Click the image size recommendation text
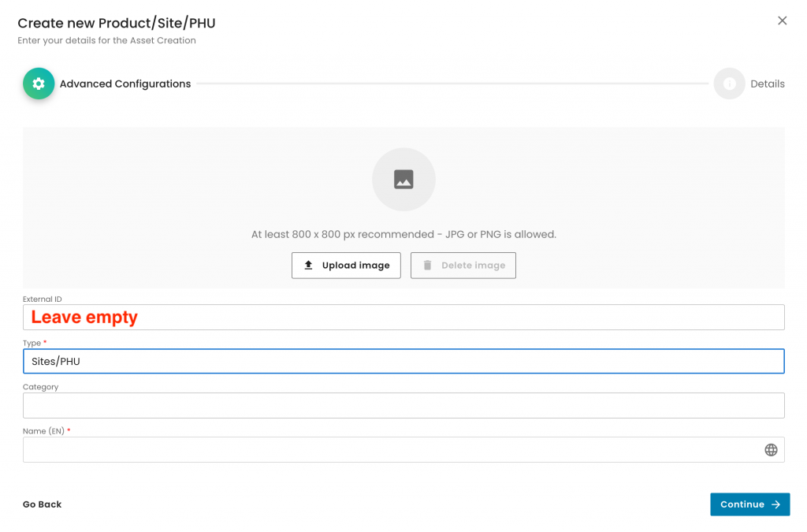807x532 pixels. pyautogui.click(x=403, y=234)
